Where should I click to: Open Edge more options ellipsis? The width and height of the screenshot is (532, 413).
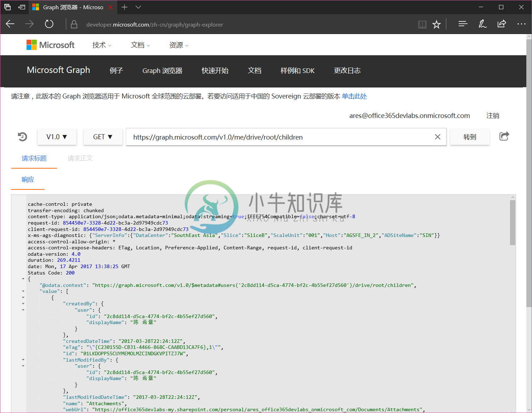[521, 24]
